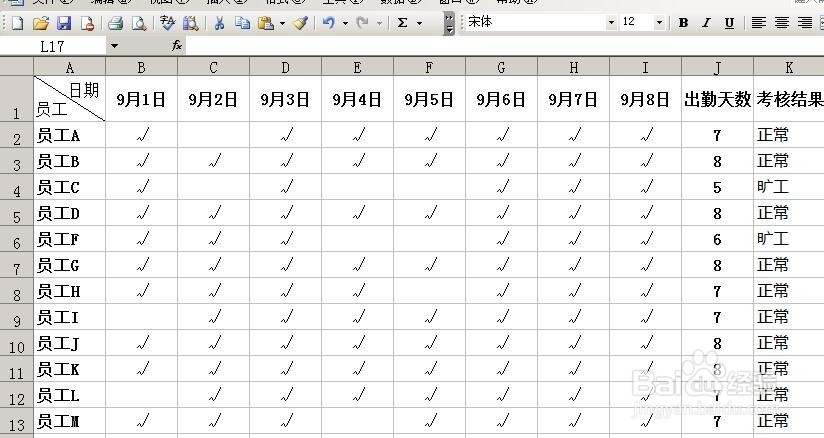Viewport: 824px width, 438px height.
Task: Select the 9月5日 header cell
Action: [429, 99]
